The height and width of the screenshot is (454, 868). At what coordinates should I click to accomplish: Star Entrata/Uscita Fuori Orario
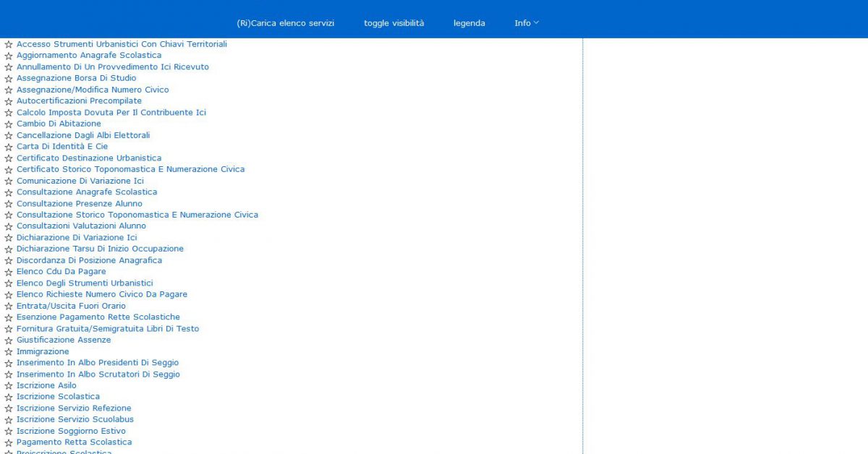click(x=9, y=306)
